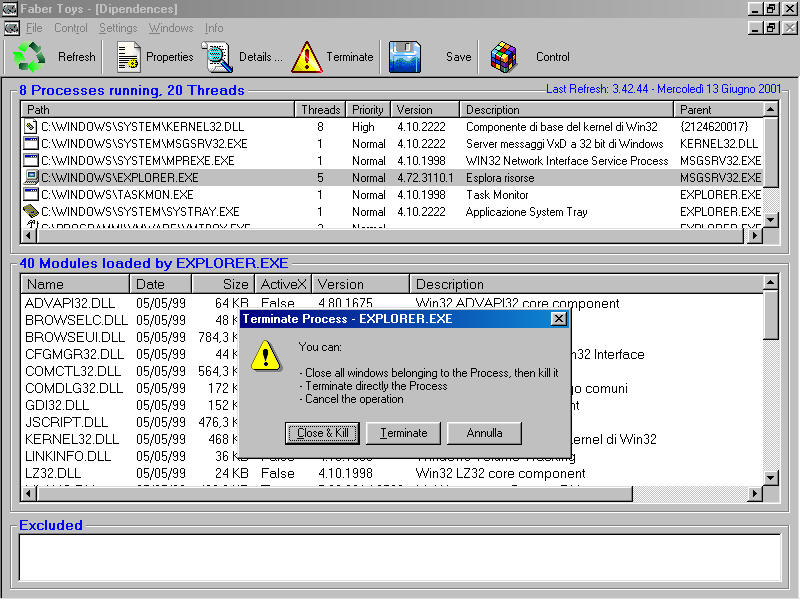The width and height of the screenshot is (800, 600).
Task: Sort processes by the Threads column header
Action: [x=320, y=109]
